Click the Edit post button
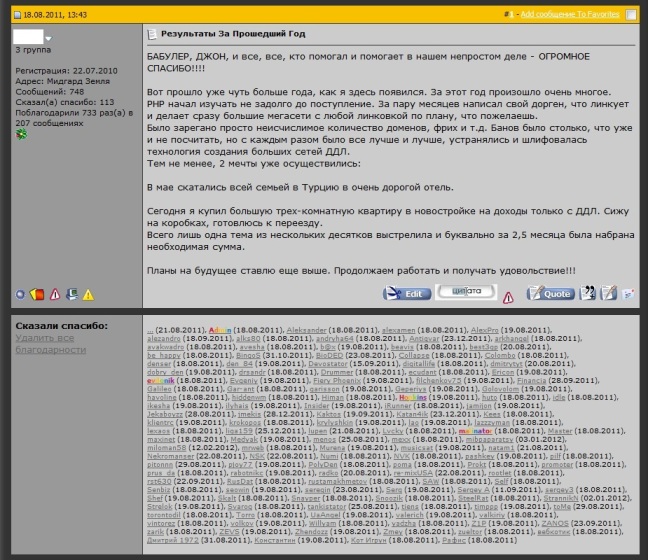 [407, 293]
